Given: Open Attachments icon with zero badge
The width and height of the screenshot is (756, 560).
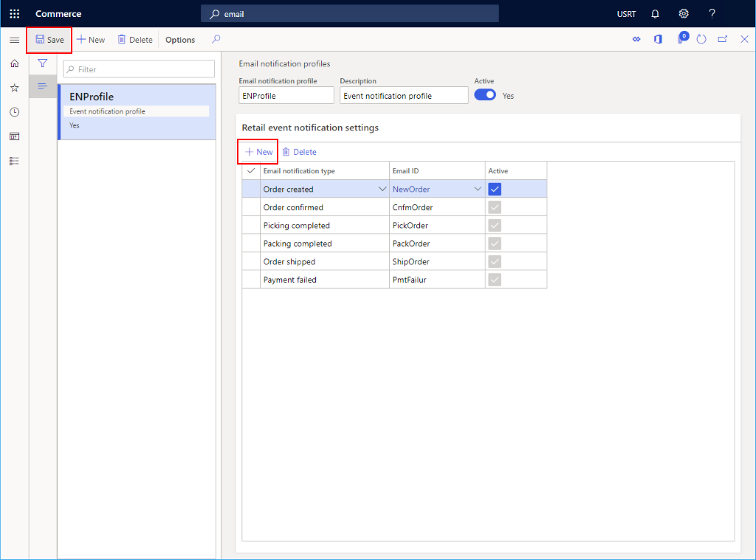Looking at the screenshot, I should 680,39.
